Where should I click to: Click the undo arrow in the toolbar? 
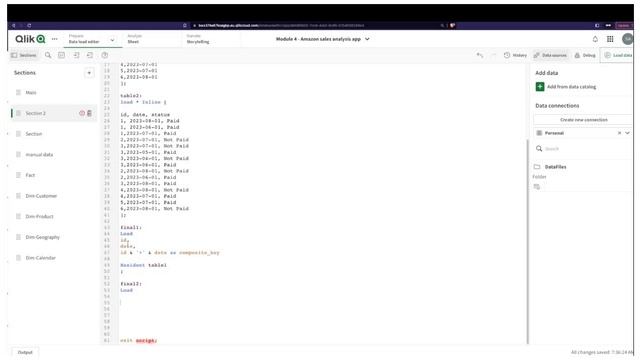(x=480, y=55)
